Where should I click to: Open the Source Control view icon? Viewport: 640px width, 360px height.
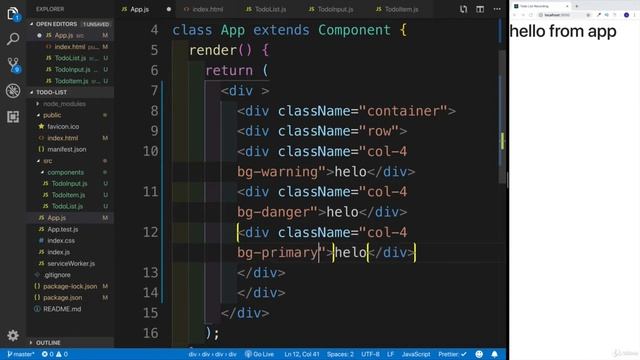[13, 64]
